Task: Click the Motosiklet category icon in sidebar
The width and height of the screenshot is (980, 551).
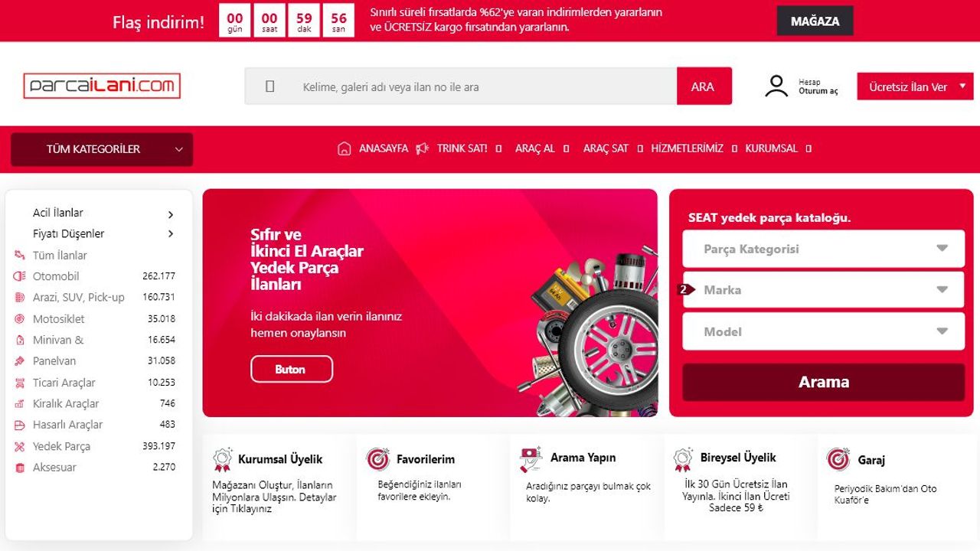Action: point(19,319)
